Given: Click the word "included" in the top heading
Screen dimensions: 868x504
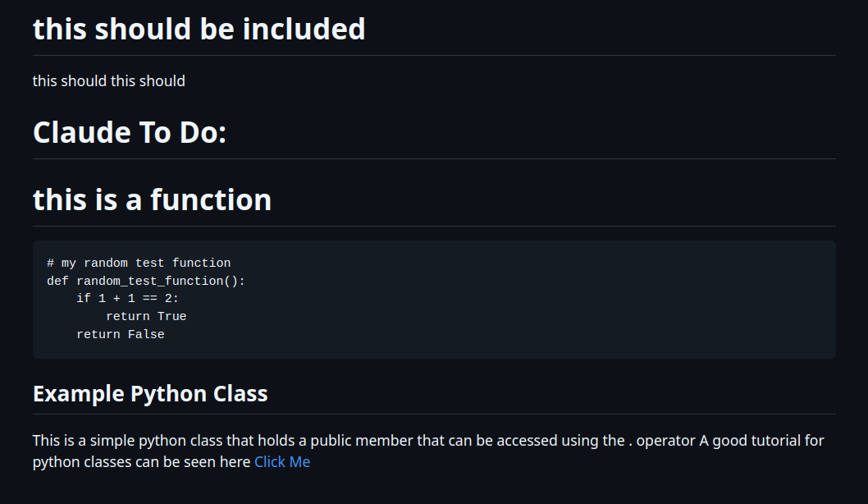Looking at the screenshot, I should [x=304, y=29].
